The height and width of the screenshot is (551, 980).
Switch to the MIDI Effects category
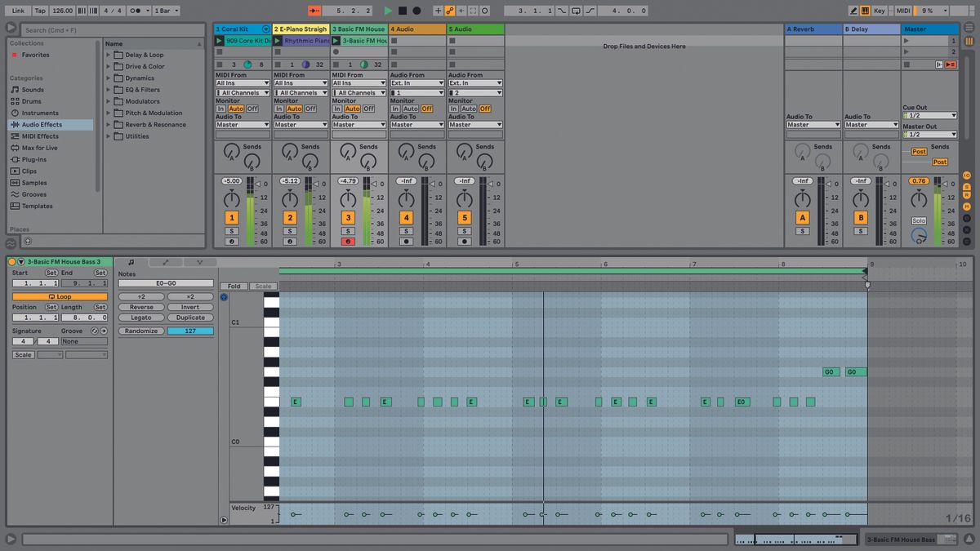point(38,136)
